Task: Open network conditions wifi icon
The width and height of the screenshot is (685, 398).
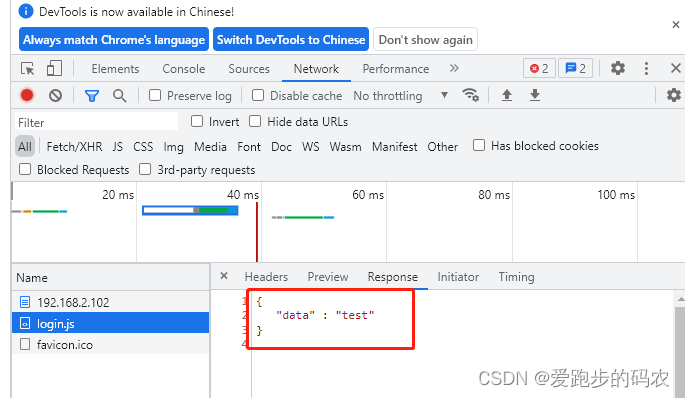Action: (x=471, y=95)
